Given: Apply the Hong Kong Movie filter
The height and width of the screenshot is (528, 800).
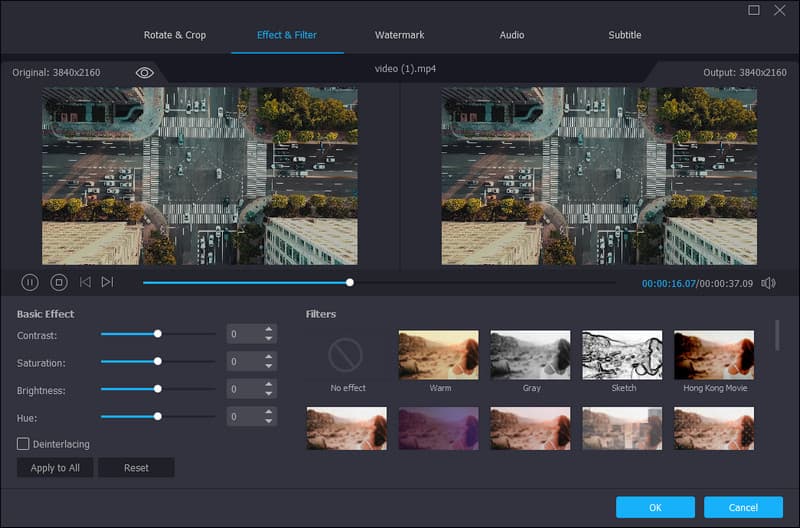Looking at the screenshot, I should coord(714,355).
